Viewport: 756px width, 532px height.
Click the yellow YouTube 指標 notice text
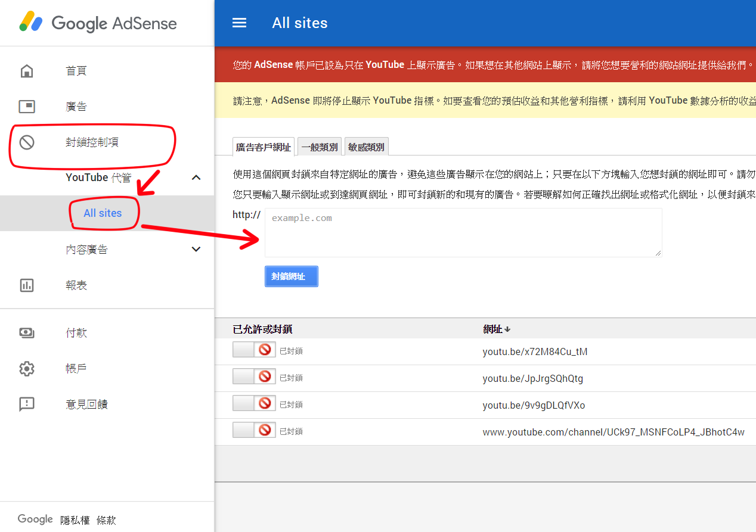(494, 101)
